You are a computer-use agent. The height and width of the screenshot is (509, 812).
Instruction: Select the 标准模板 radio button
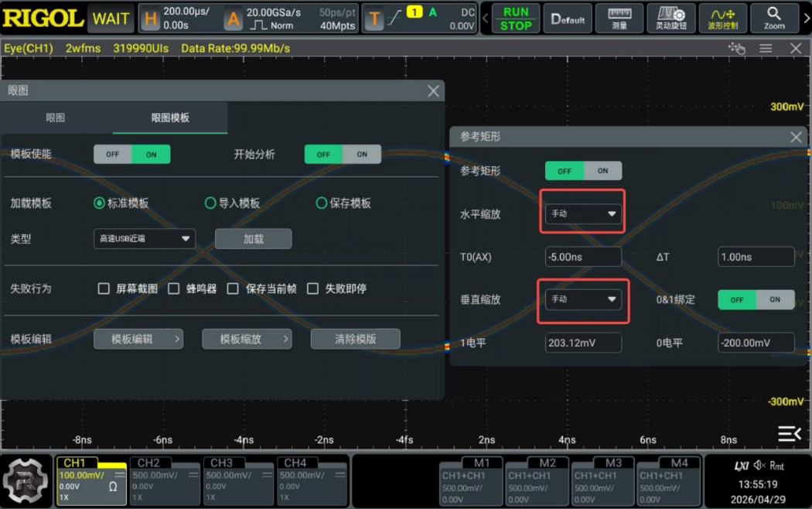[99, 203]
